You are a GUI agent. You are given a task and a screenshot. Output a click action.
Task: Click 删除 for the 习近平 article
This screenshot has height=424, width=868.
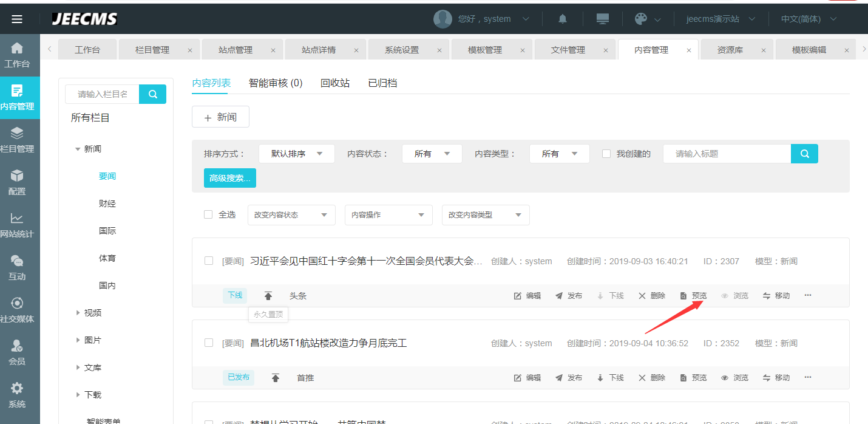pos(651,296)
